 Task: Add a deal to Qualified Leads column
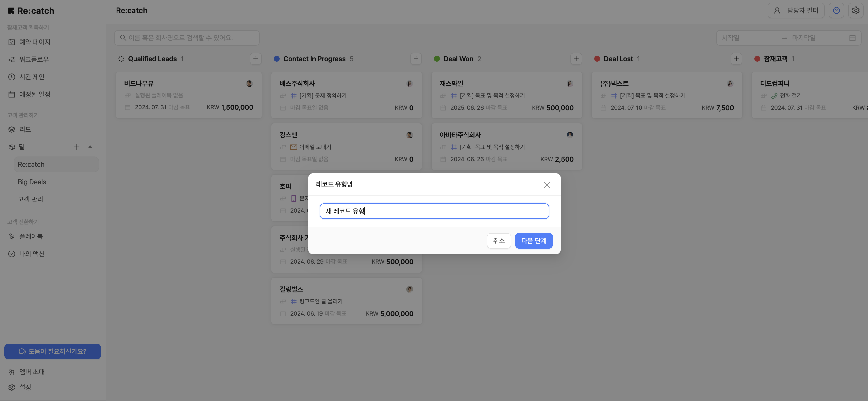click(x=256, y=59)
